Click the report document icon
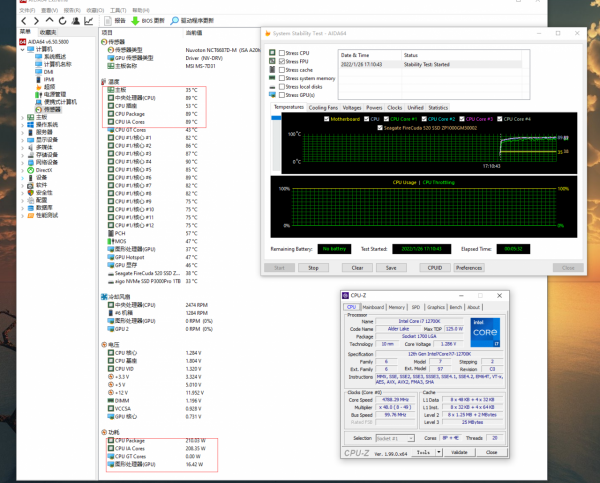The image size is (600, 483). pos(107,20)
